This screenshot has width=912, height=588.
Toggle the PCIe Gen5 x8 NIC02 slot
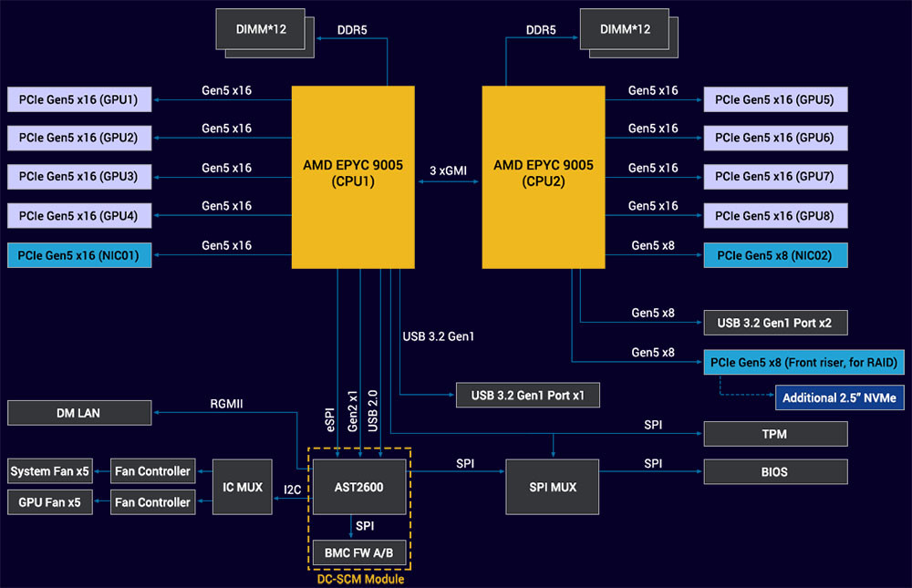pyautogui.click(x=774, y=255)
